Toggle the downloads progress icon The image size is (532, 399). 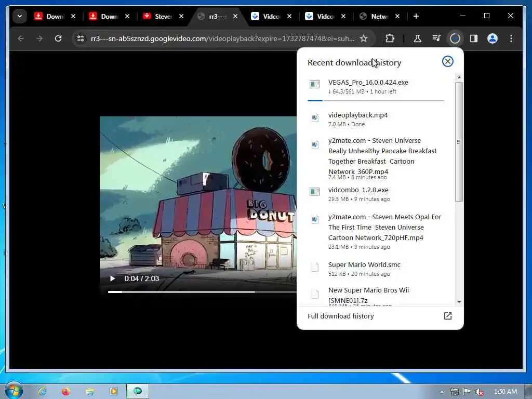coord(455,38)
